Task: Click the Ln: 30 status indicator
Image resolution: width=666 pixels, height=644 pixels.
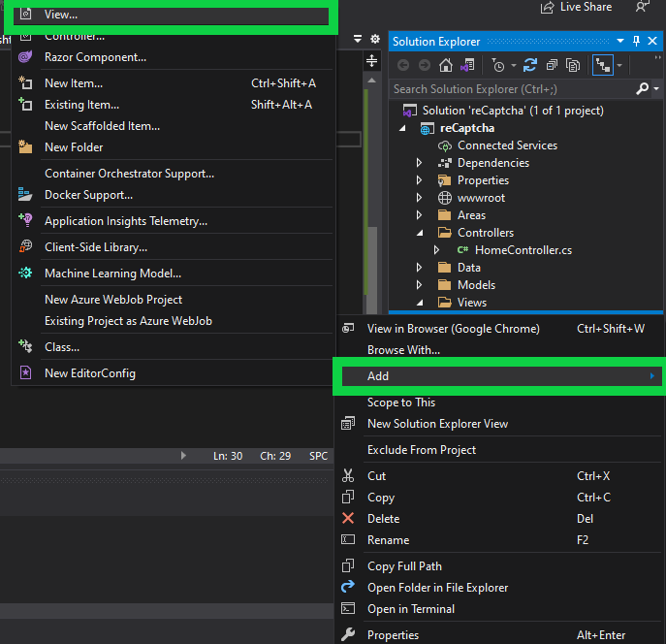Action: point(228,456)
